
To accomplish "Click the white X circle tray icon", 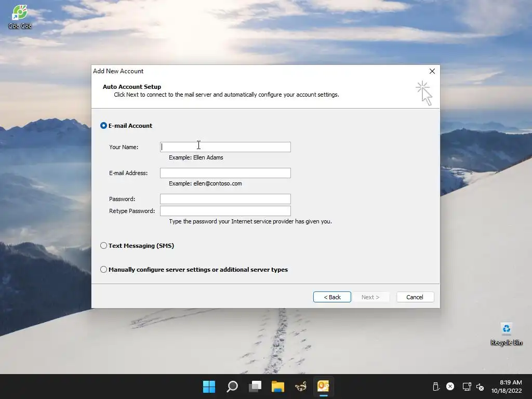I will [x=450, y=387].
